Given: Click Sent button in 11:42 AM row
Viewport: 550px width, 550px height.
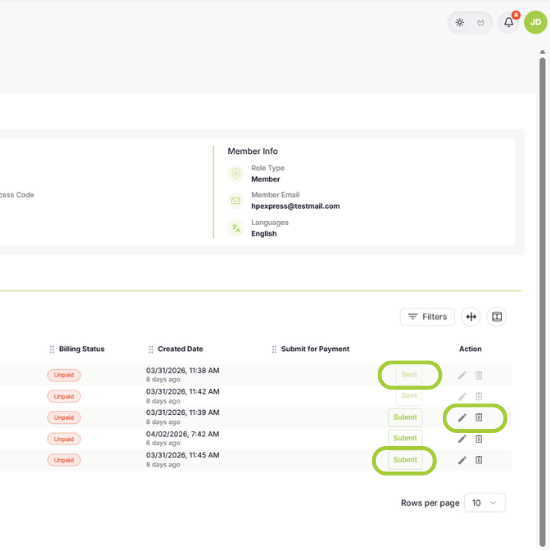Looking at the screenshot, I should (x=409, y=396).
